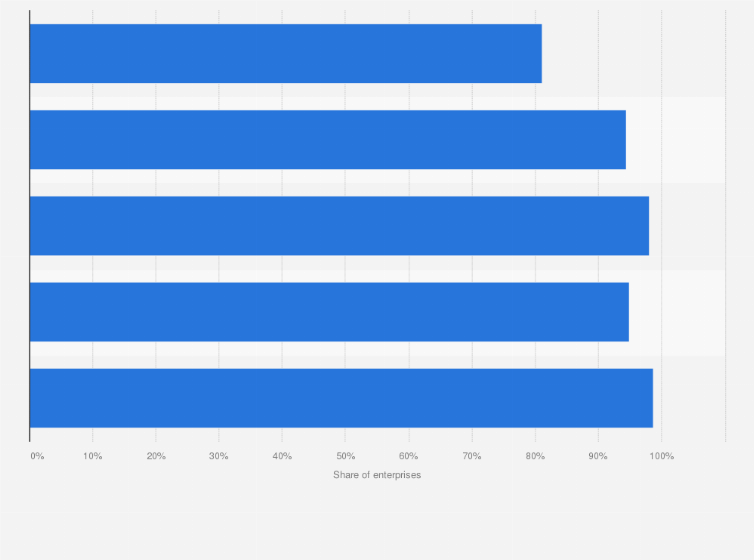
Task: Select the 100% label on the axis
Action: coord(661,457)
